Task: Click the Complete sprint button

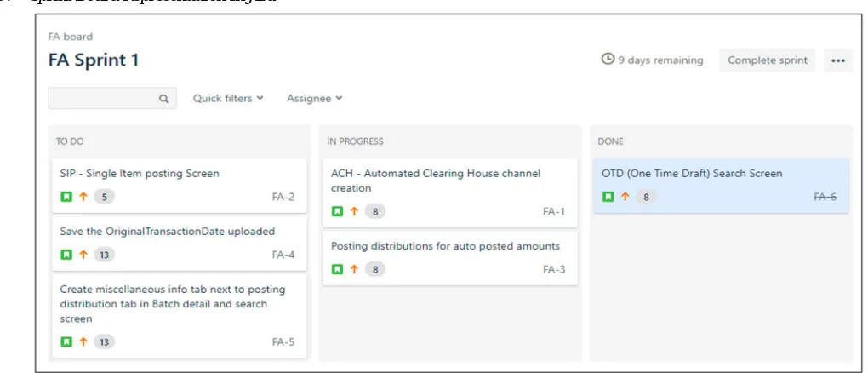Action: (768, 60)
